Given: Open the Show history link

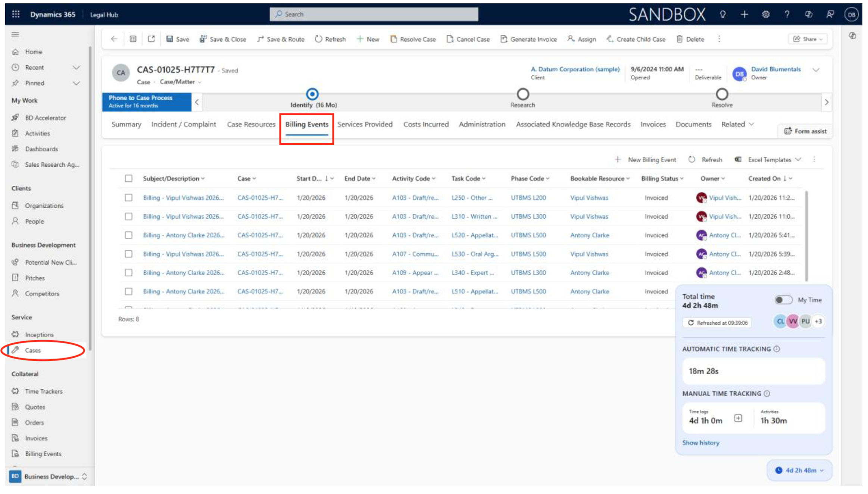Looking at the screenshot, I should (700, 443).
